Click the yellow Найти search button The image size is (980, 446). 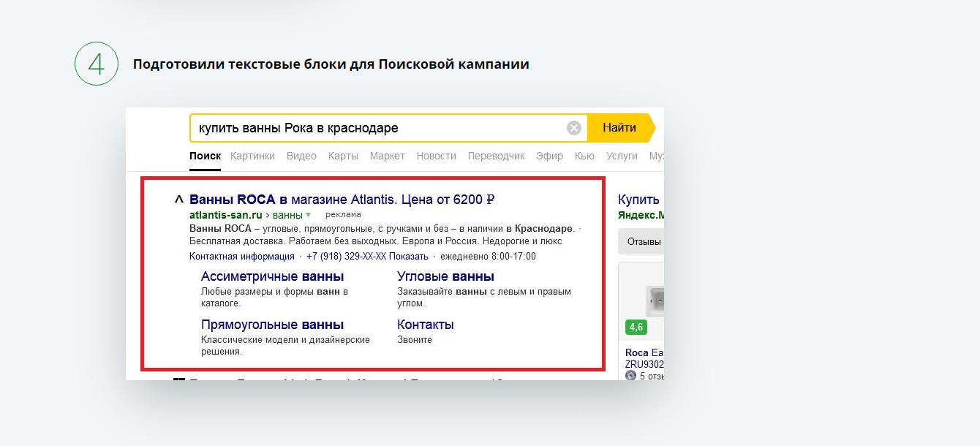(622, 128)
